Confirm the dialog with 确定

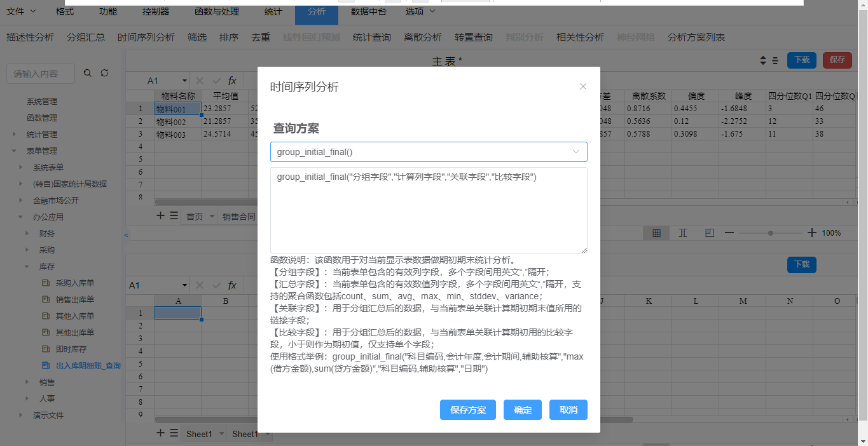pos(523,410)
